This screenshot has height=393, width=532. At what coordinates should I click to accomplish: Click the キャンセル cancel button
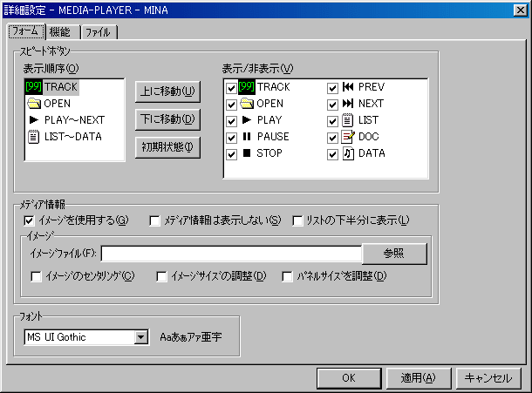pyautogui.click(x=488, y=378)
